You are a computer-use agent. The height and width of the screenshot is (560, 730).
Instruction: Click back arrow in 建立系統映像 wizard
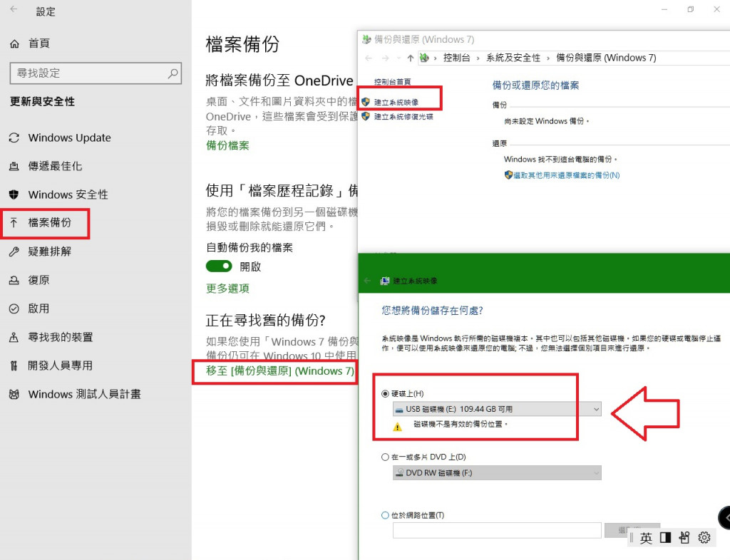tap(367, 281)
